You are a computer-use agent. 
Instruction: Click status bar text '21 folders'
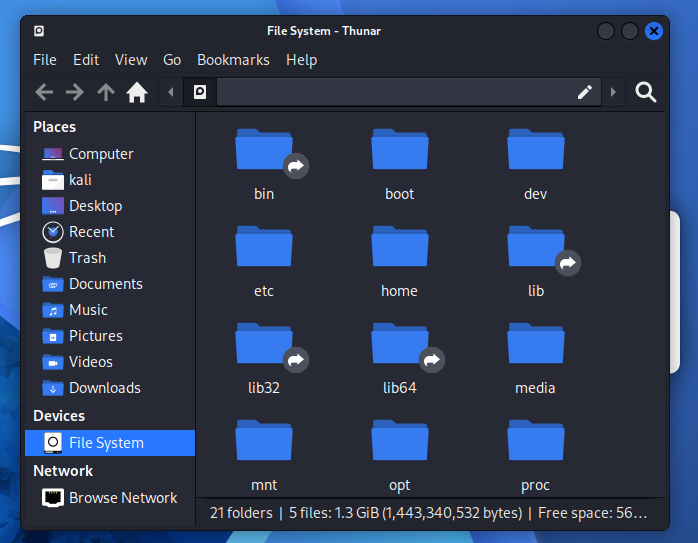[x=241, y=513]
